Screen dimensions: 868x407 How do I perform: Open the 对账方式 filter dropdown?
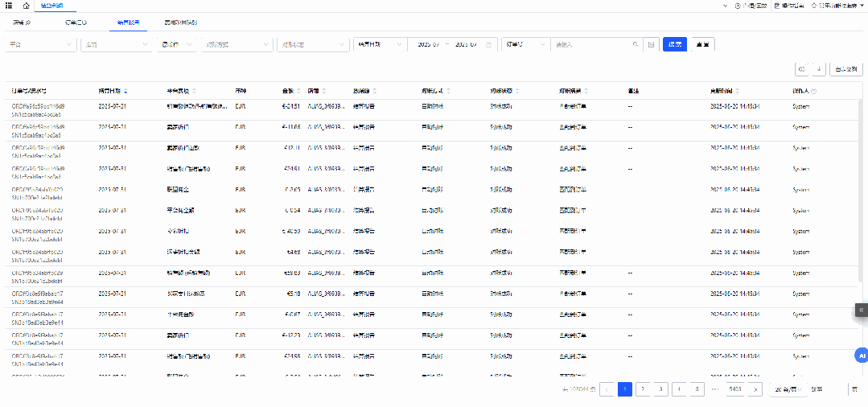(x=237, y=45)
